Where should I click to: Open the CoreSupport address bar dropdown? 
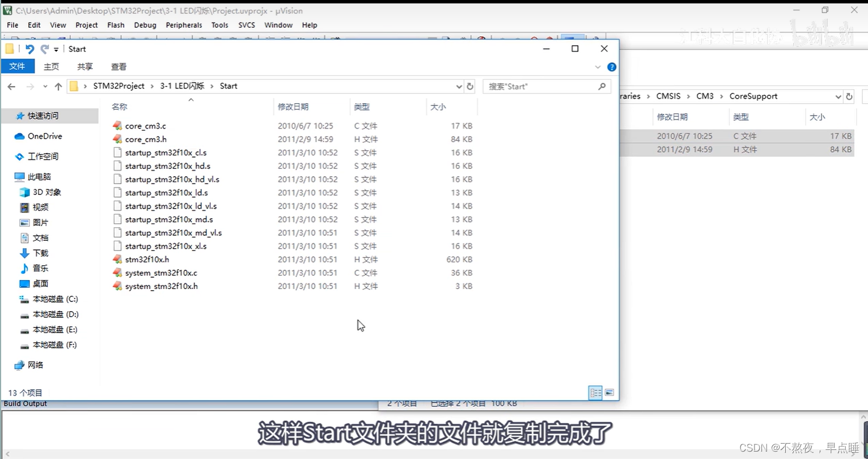pyautogui.click(x=838, y=96)
